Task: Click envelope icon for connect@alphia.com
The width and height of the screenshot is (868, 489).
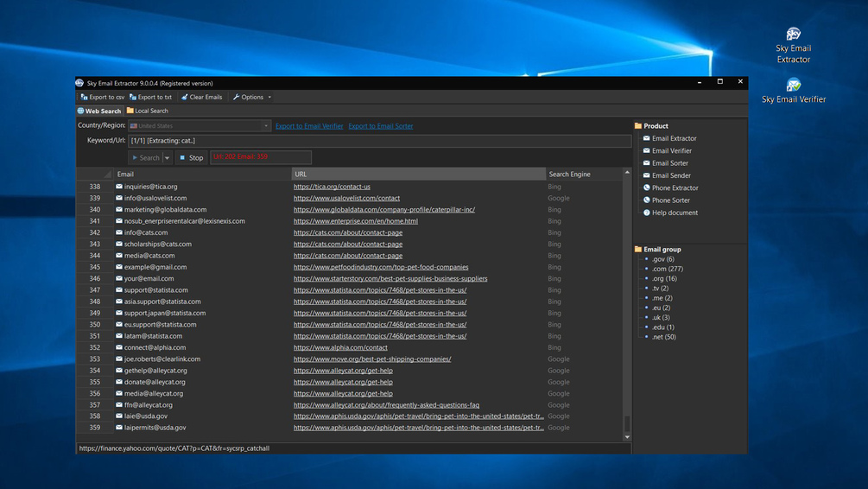Action: pyautogui.click(x=119, y=347)
